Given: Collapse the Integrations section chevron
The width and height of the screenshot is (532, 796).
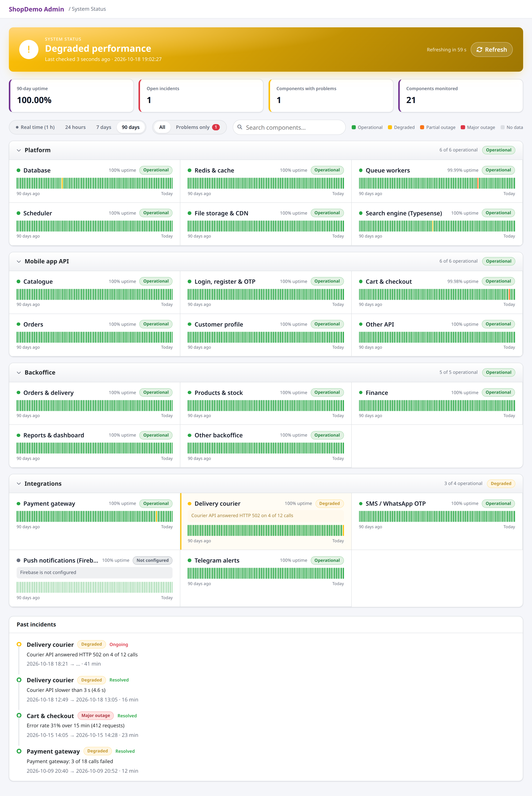Looking at the screenshot, I should (19, 484).
